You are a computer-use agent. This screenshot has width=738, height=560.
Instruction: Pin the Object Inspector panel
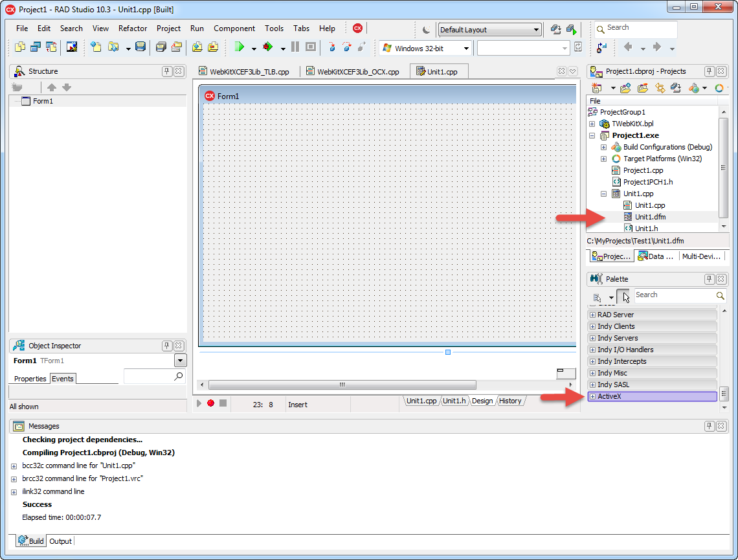click(x=166, y=346)
